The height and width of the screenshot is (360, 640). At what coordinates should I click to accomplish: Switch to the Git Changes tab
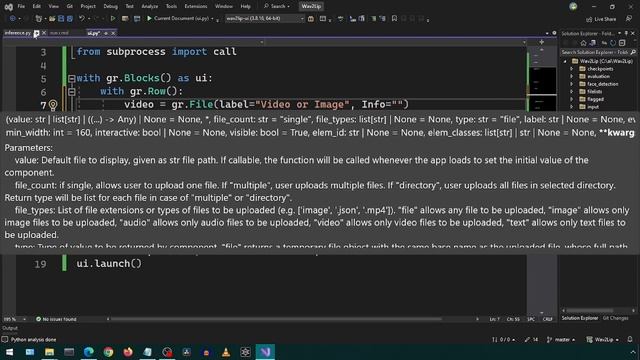point(616,318)
